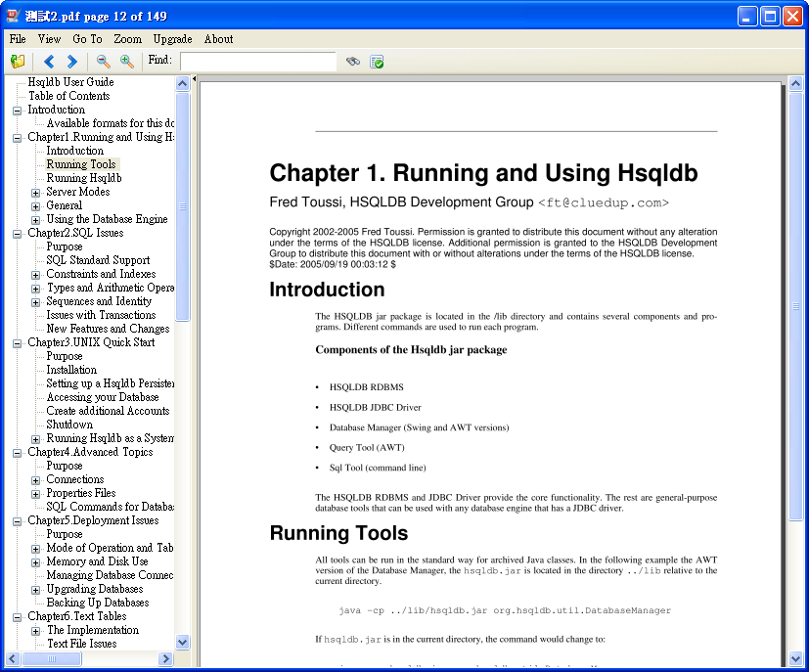Click inside the Find text field
Image resolution: width=809 pixels, height=672 pixels.
point(257,61)
